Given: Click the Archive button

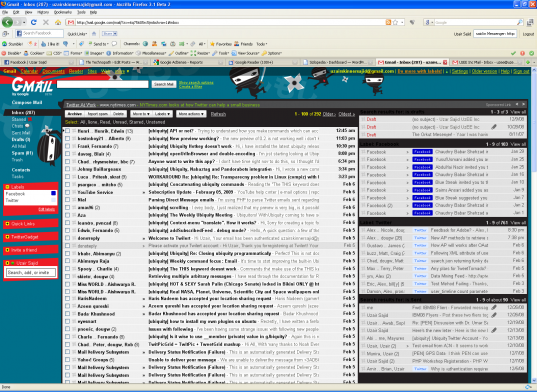Looking at the screenshot, I should (x=74, y=114).
